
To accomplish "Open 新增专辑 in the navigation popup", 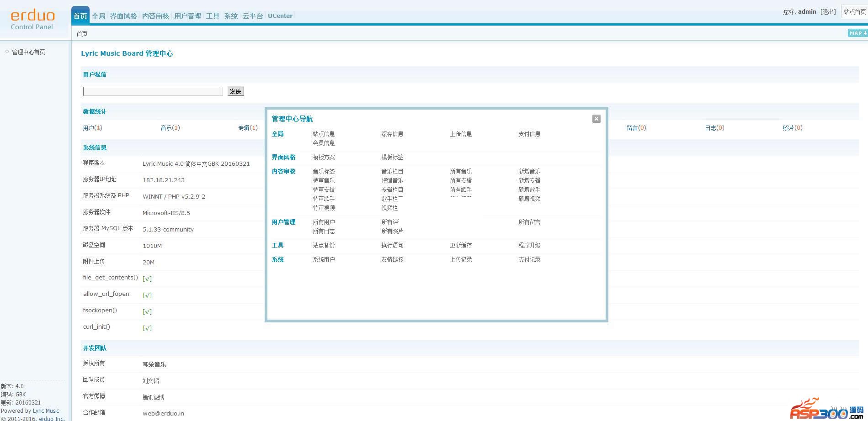I will [529, 180].
